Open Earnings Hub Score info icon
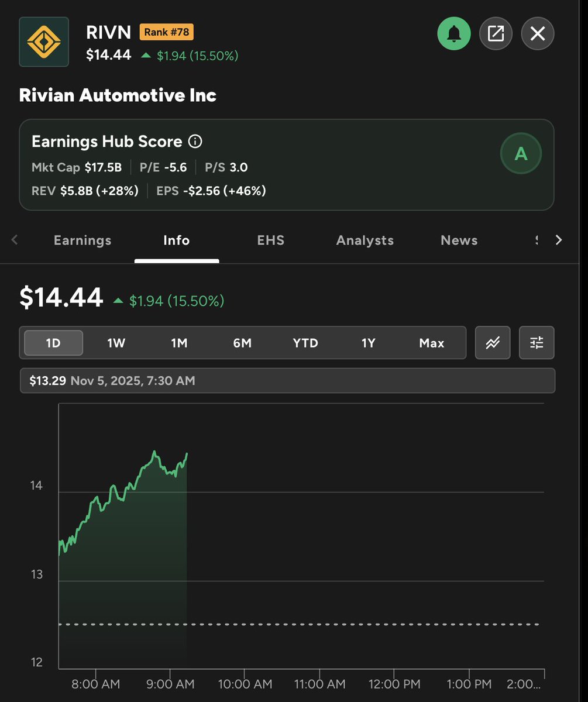 [195, 142]
